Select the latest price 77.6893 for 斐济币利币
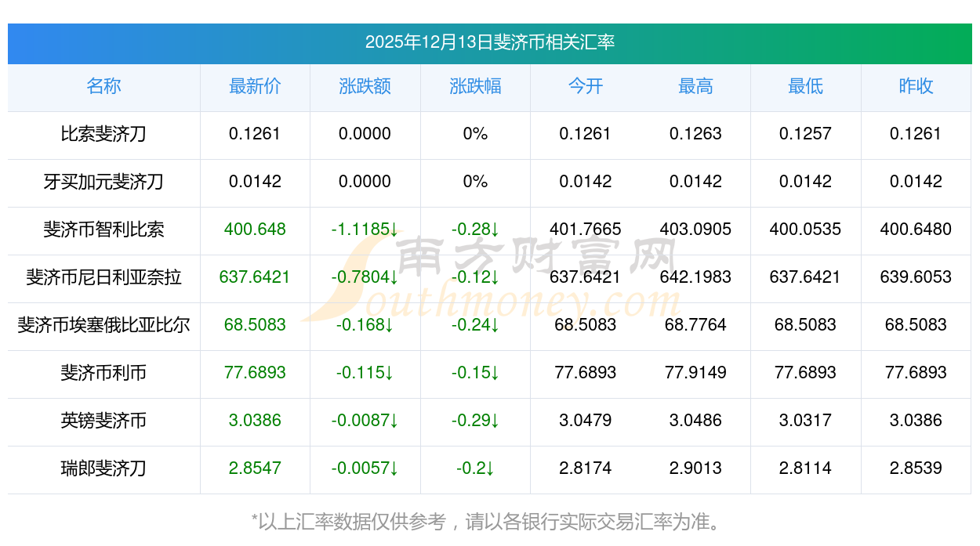The height and width of the screenshot is (546, 980). (x=255, y=373)
